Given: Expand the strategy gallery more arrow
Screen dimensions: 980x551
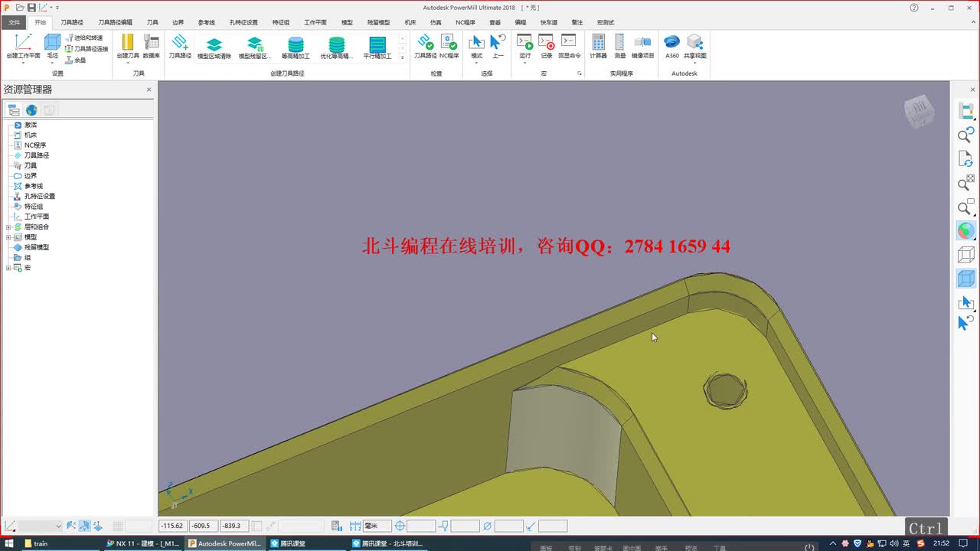Looking at the screenshot, I should (402, 57).
